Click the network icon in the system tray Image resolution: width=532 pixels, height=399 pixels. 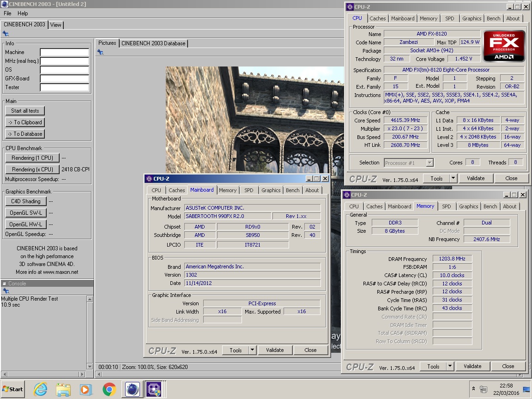[x=484, y=389]
